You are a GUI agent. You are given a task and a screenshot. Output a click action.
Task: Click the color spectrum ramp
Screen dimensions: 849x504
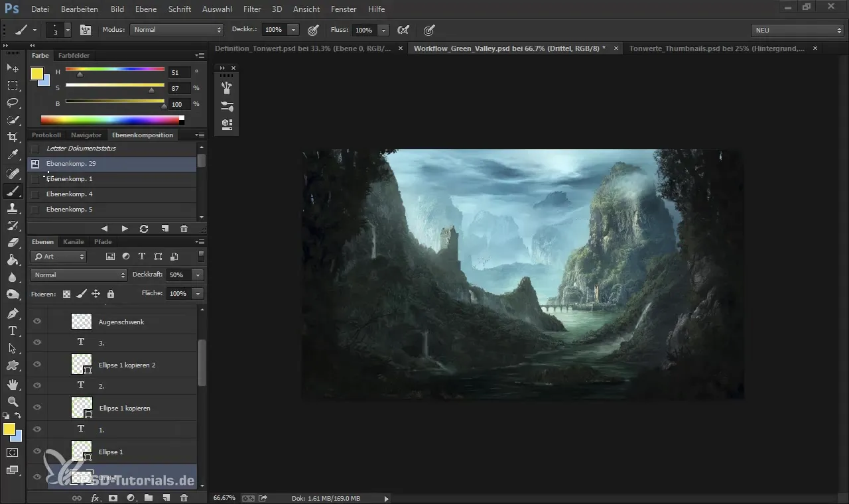(112, 120)
